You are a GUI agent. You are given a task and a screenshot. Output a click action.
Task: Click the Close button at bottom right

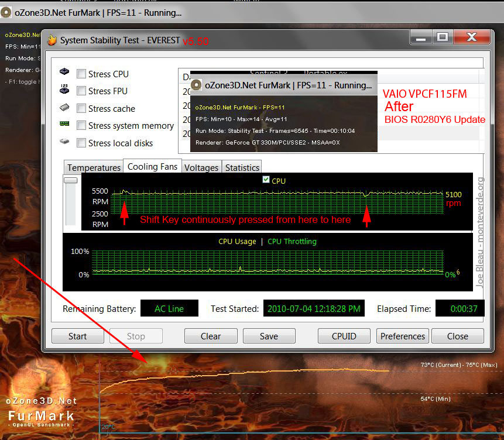[x=457, y=336]
